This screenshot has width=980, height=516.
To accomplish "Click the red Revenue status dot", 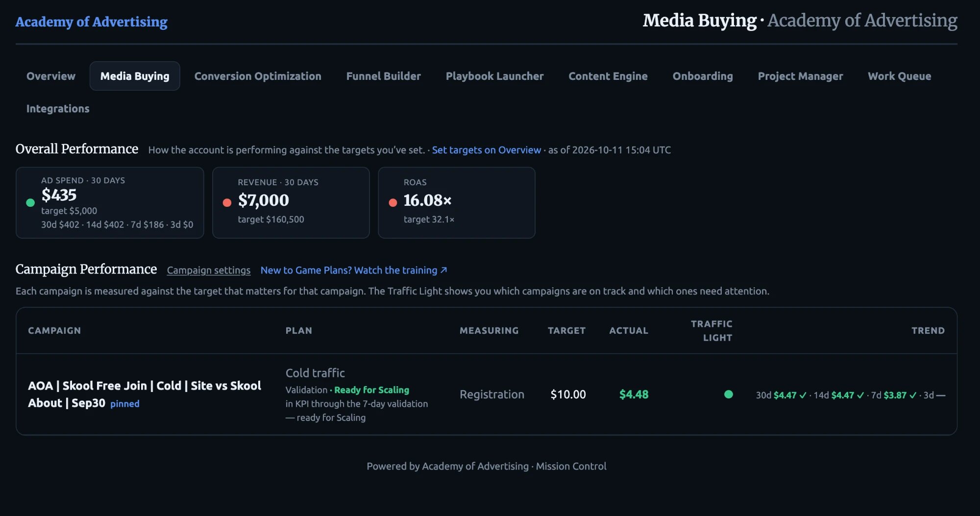I will (x=227, y=203).
